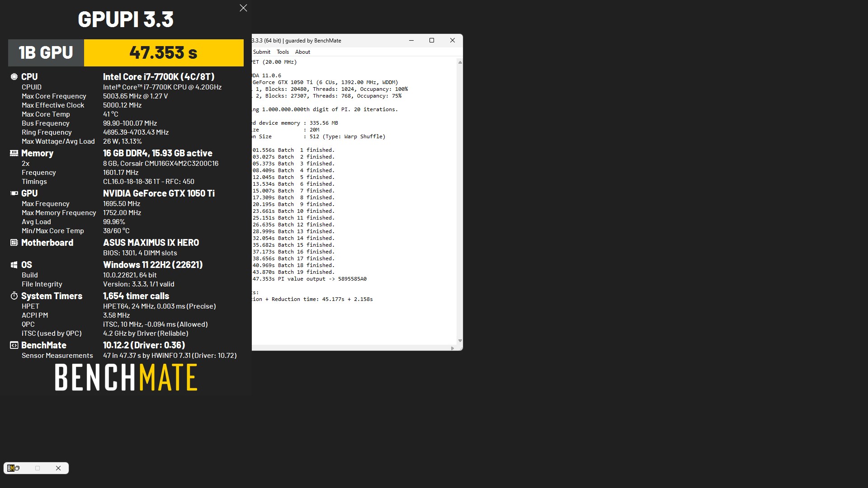Close the BenchMate result panel with its X
Image resolution: width=868 pixels, height=488 pixels.
(243, 8)
